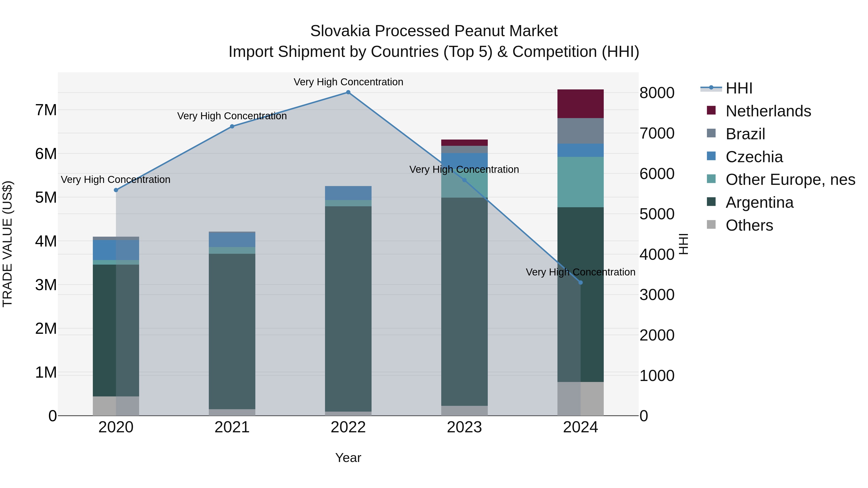The width and height of the screenshot is (868, 488).
Task: Click the 2021 Argentina bar segment
Action: (x=232, y=331)
